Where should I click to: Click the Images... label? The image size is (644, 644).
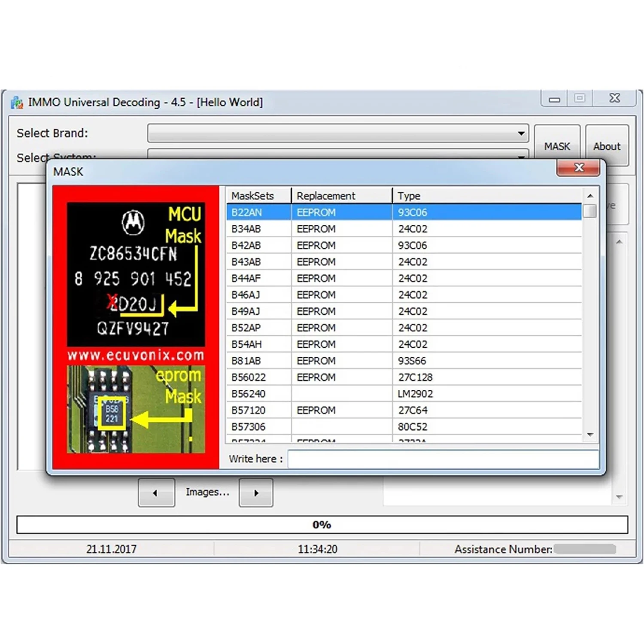coord(207,492)
